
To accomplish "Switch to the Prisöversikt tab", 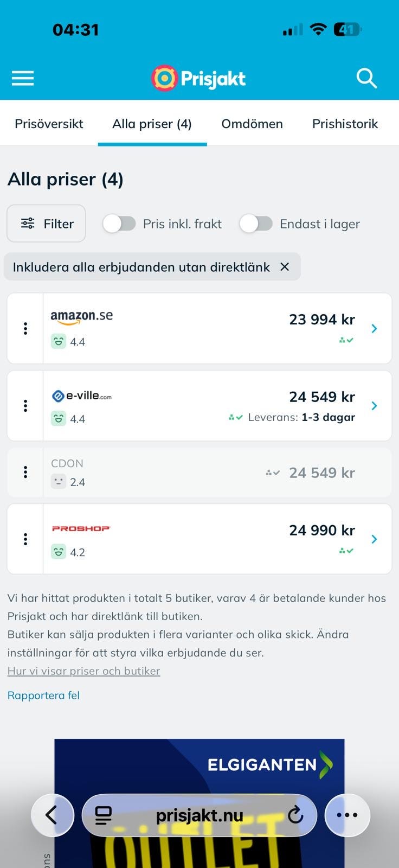I will pos(49,124).
